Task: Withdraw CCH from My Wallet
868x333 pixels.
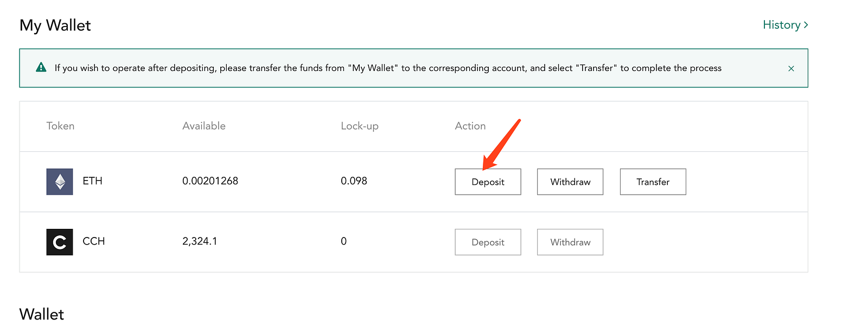Action: click(x=570, y=242)
